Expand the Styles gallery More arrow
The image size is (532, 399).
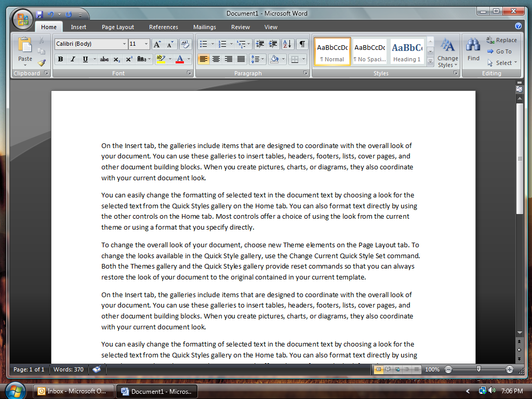(430, 62)
